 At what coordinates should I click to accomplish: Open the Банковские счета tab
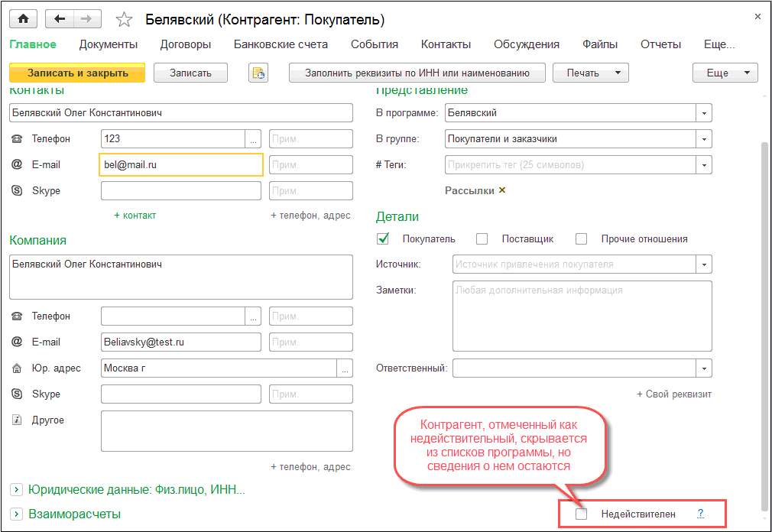click(281, 44)
